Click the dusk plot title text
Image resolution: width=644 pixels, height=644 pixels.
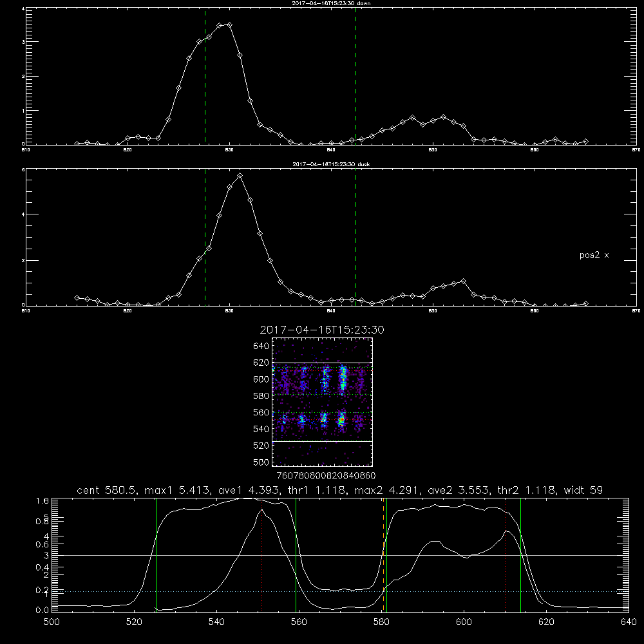(331, 164)
